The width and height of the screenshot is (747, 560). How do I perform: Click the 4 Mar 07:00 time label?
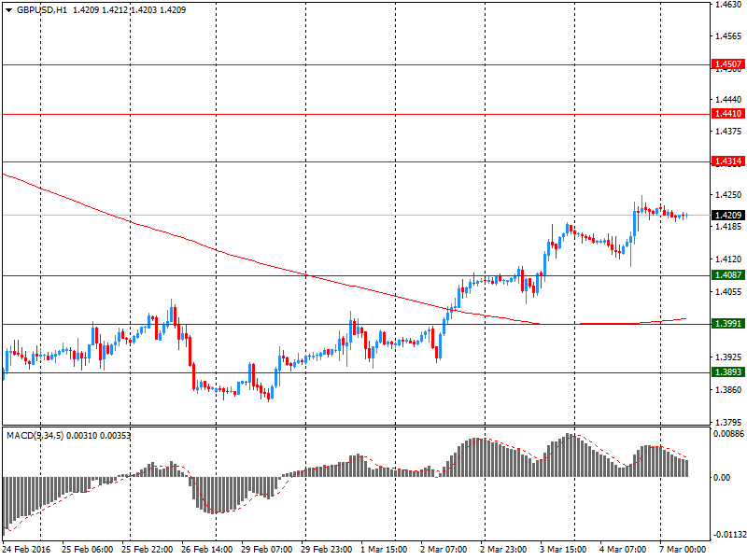(623, 550)
